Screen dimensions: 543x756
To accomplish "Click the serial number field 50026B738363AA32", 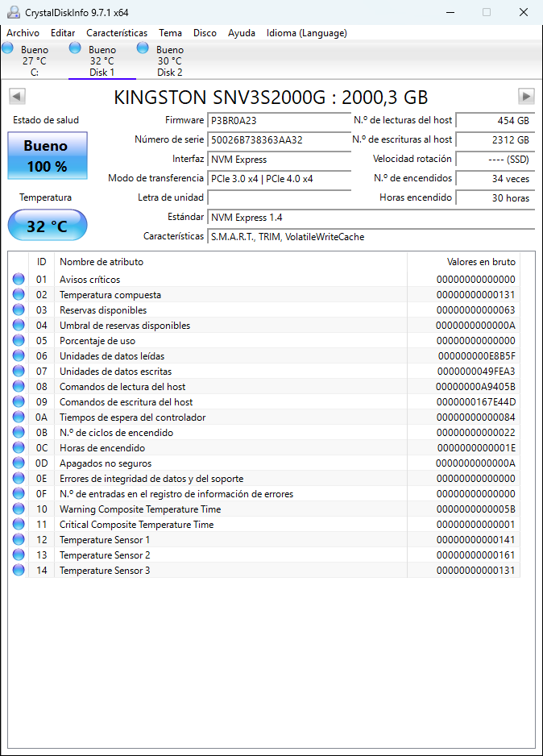I will click(279, 139).
